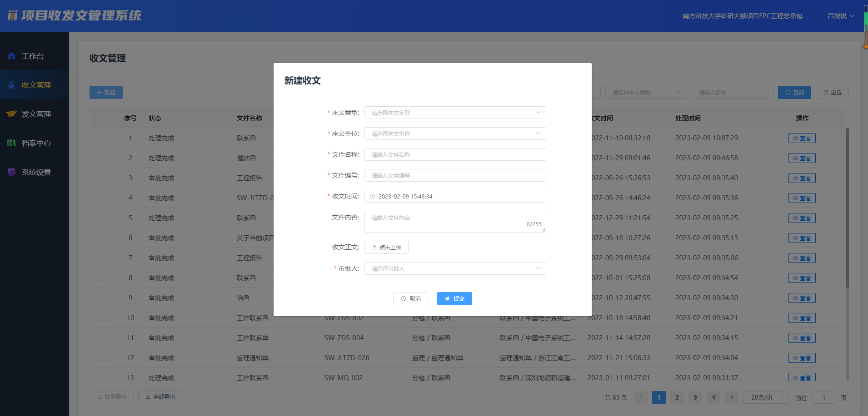The height and width of the screenshot is (416, 868).
Task: Click the magnifier icon on 查询 button
Action: 788,93
